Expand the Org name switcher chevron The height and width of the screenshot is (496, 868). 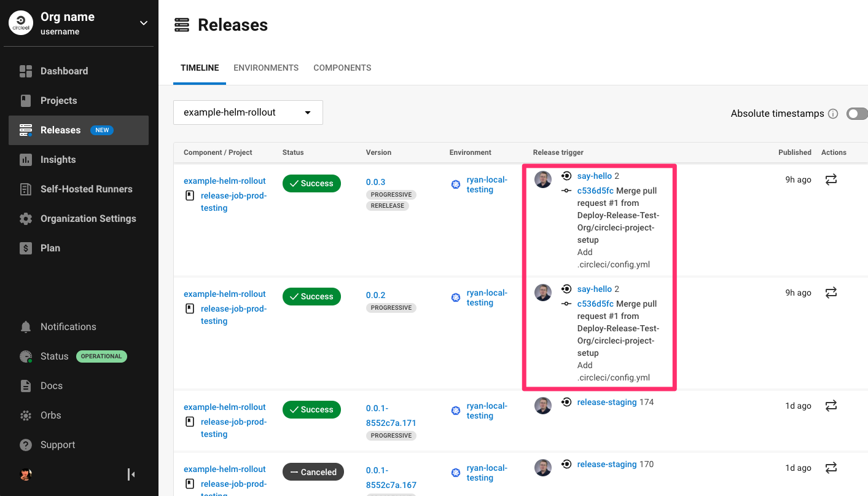pyautogui.click(x=143, y=23)
